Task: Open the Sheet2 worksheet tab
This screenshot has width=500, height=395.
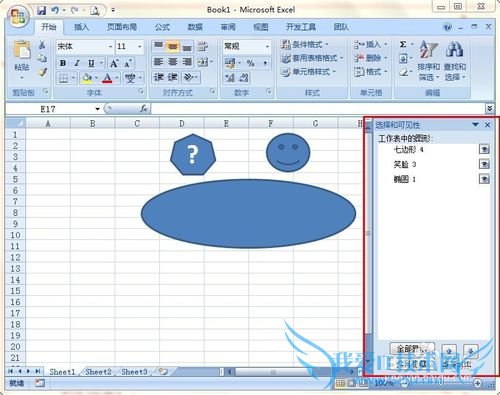Action: [x=98, y=372]
